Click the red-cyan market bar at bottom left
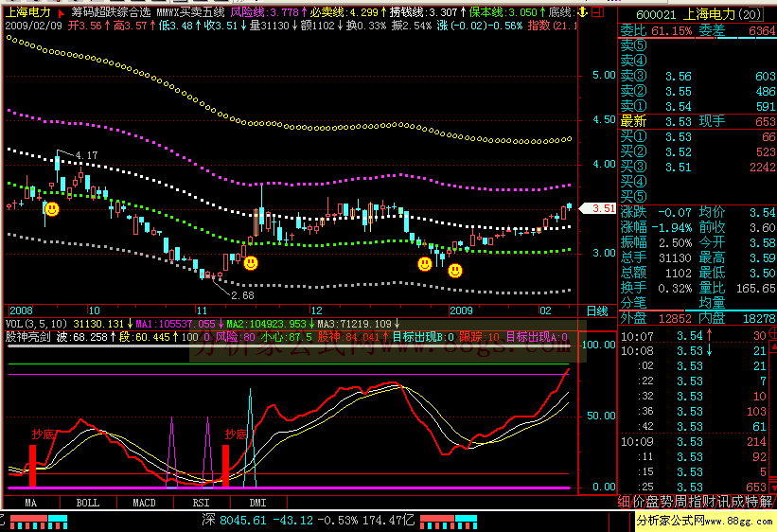Screen dimensions: 777x532 [x=39, y=523]
